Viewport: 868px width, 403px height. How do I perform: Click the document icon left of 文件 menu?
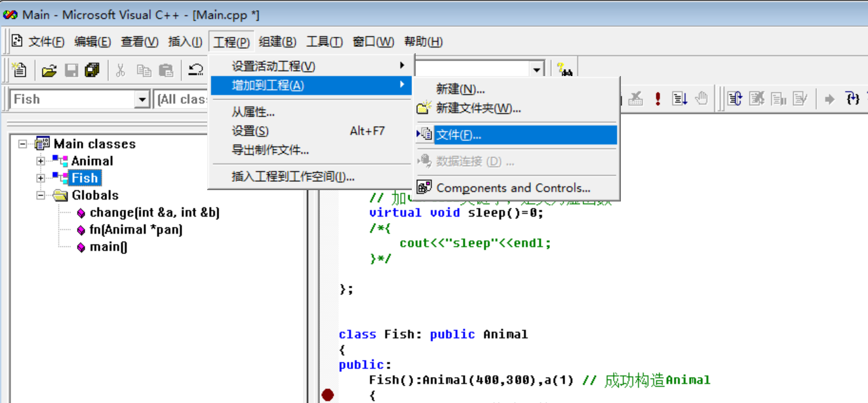(17, 41)
